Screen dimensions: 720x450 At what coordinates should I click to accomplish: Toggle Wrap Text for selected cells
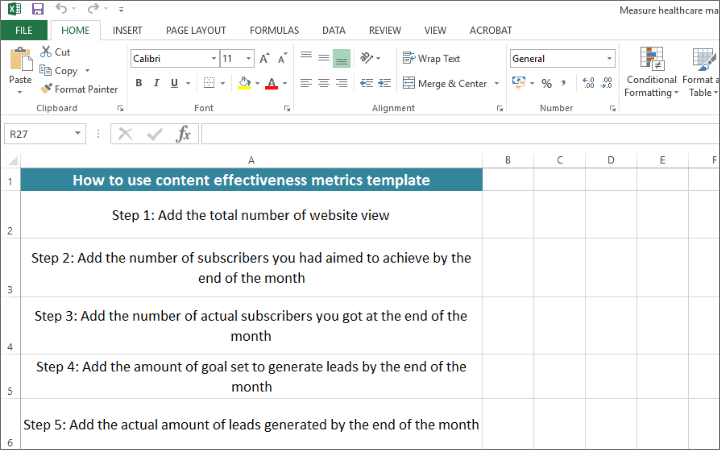(431, 59)
